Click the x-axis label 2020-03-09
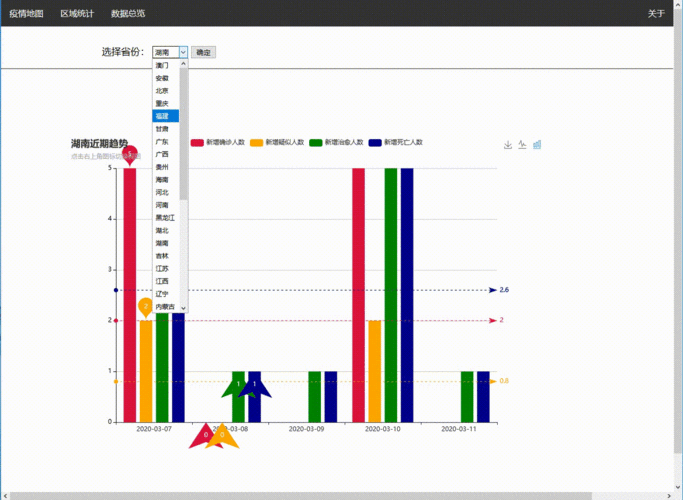The image size is (683, 500). 307,429
